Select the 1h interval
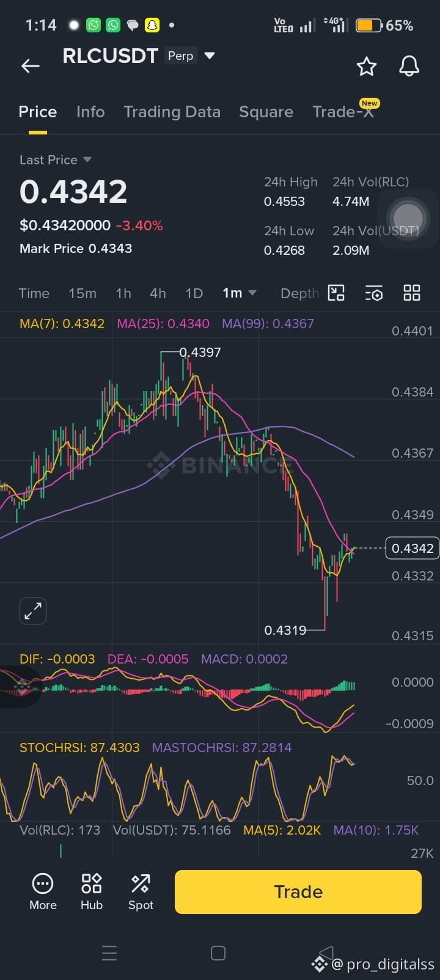Viewport: 440px width, 980px height. tap(123, 293)
